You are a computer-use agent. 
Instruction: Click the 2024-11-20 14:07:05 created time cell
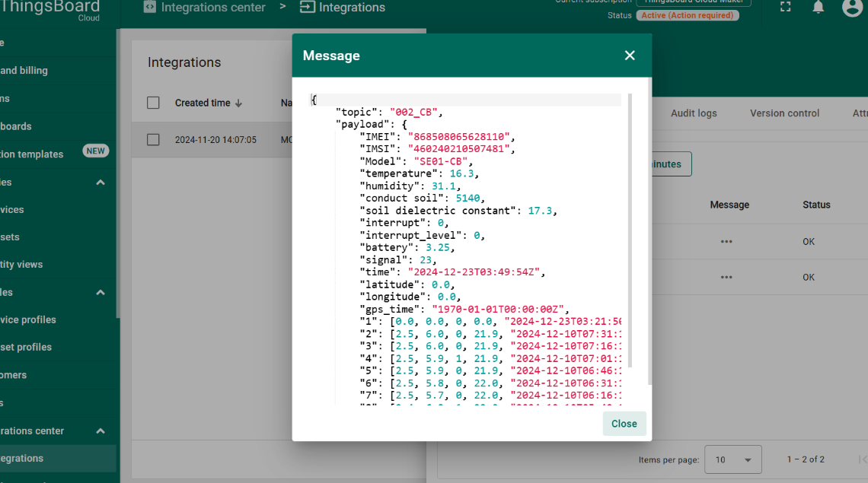(215, 140)
